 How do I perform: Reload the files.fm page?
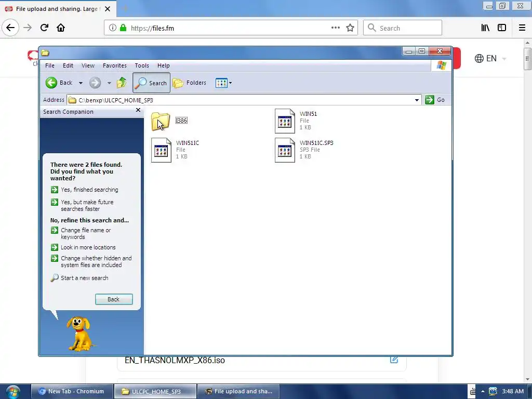click(44, 28)
